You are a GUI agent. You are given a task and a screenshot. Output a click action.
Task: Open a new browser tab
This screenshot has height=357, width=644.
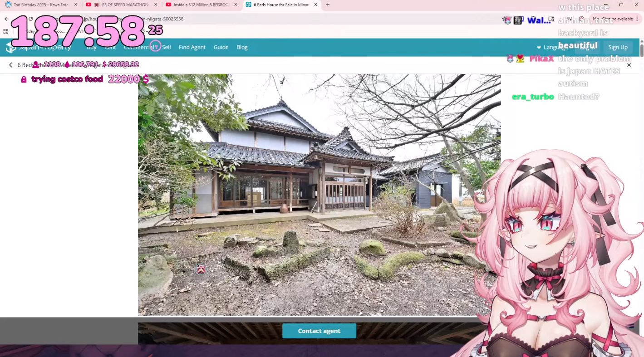[328, 5]
